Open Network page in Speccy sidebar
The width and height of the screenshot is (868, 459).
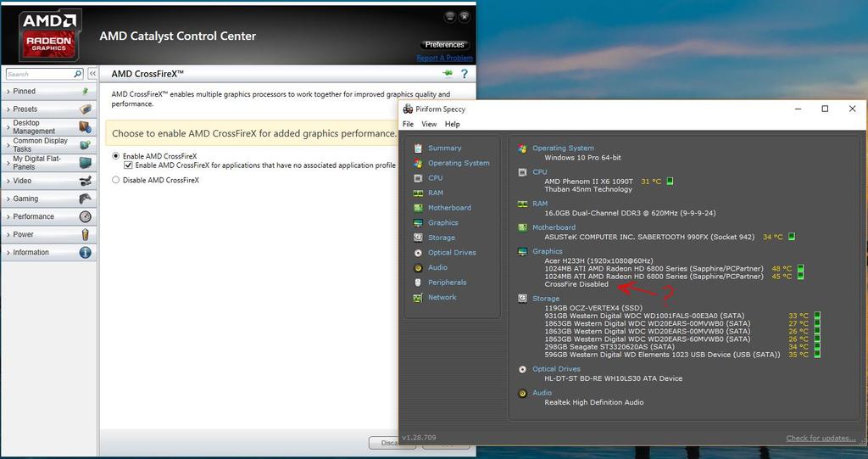[x=442, y=297]
